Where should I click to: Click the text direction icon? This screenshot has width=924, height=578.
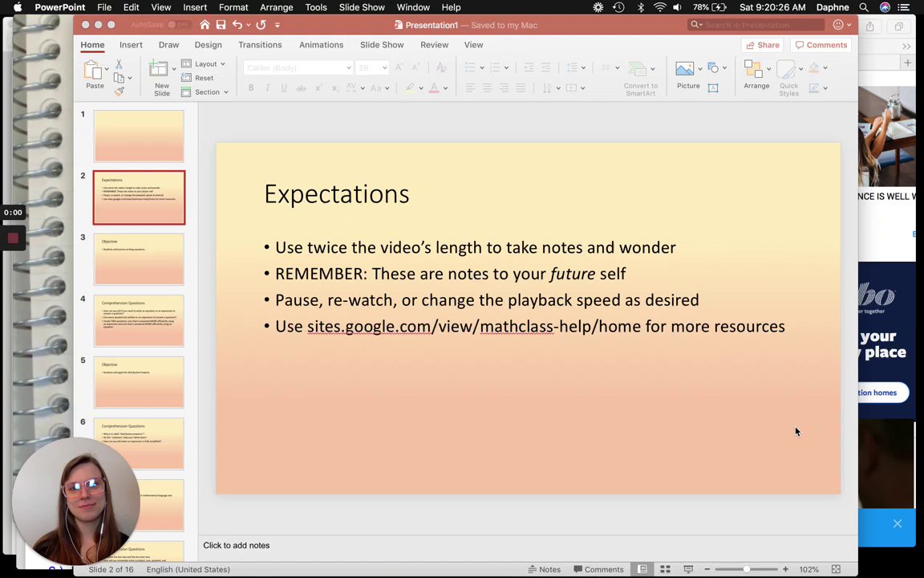547,88
